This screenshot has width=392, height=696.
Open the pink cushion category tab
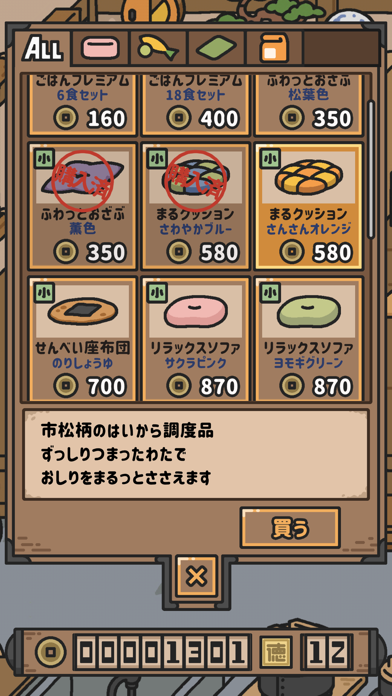pos(100,48)
